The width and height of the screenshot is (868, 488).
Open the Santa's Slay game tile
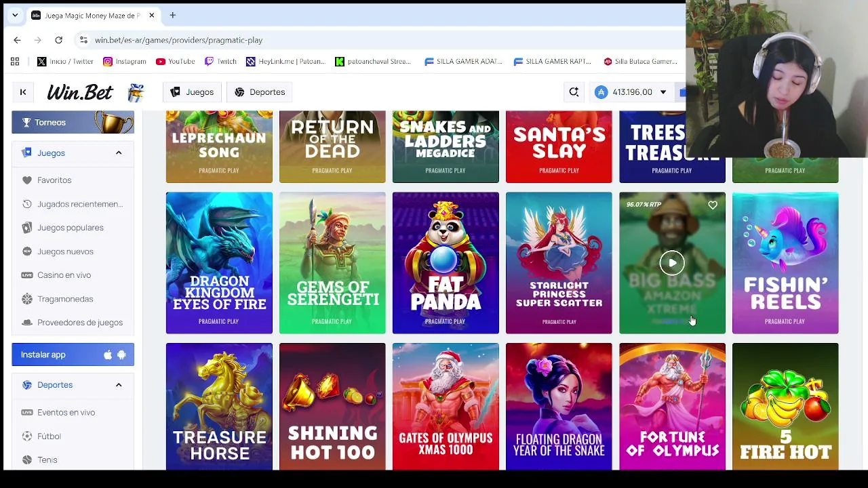tap(559, 147)
